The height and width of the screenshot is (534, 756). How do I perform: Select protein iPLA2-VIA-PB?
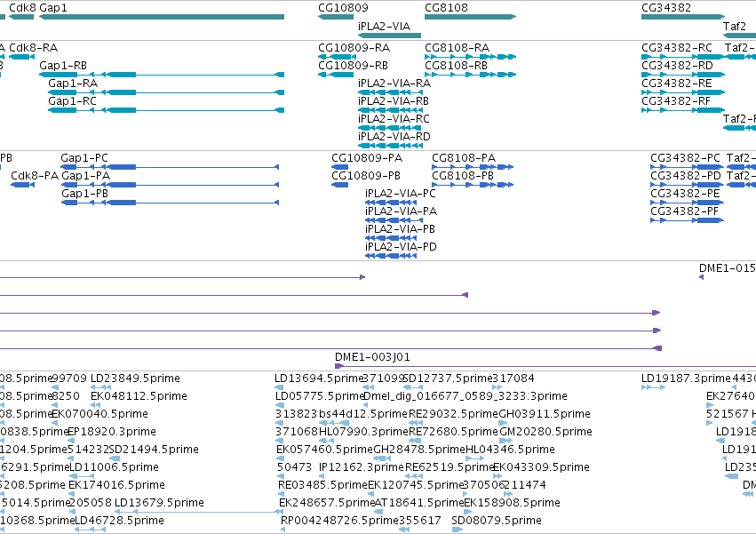[x=391, y=238]
